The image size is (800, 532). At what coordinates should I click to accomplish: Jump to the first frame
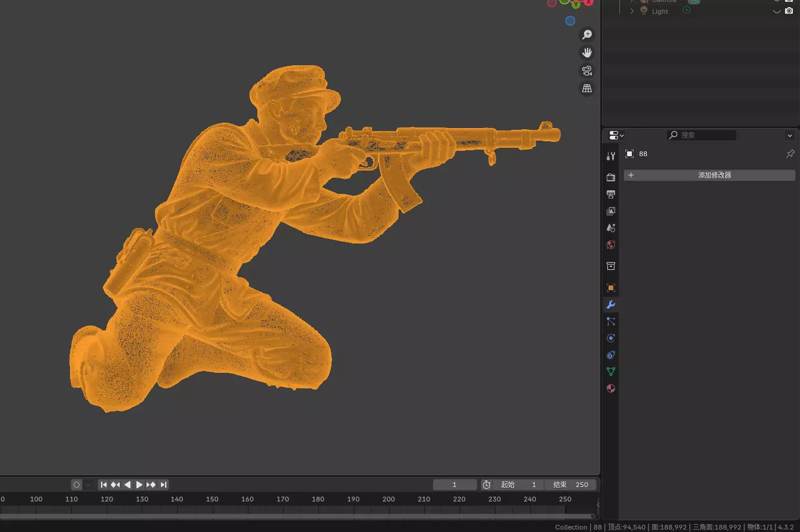[104, 485]
